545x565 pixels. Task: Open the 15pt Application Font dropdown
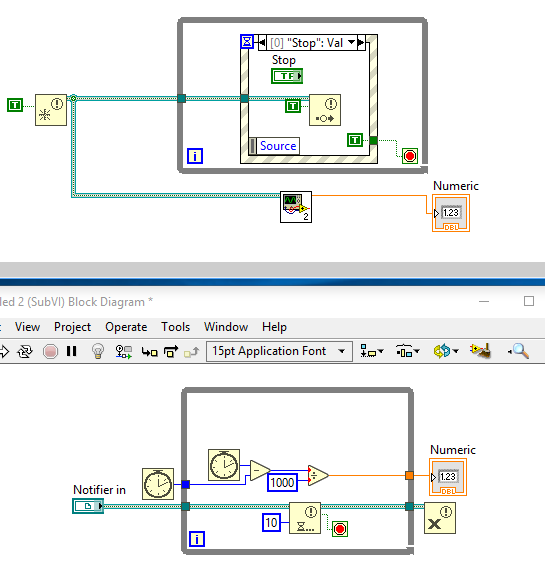pyautogui.click(x=279, y=351)
